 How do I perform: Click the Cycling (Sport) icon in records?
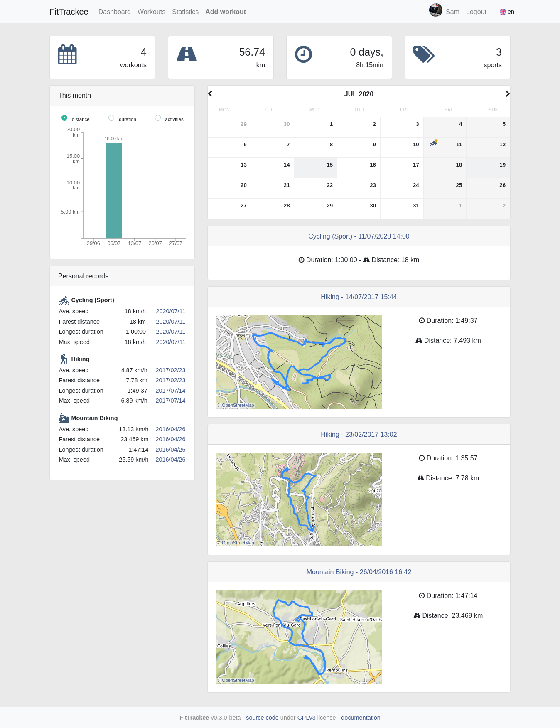pos(64,300)
